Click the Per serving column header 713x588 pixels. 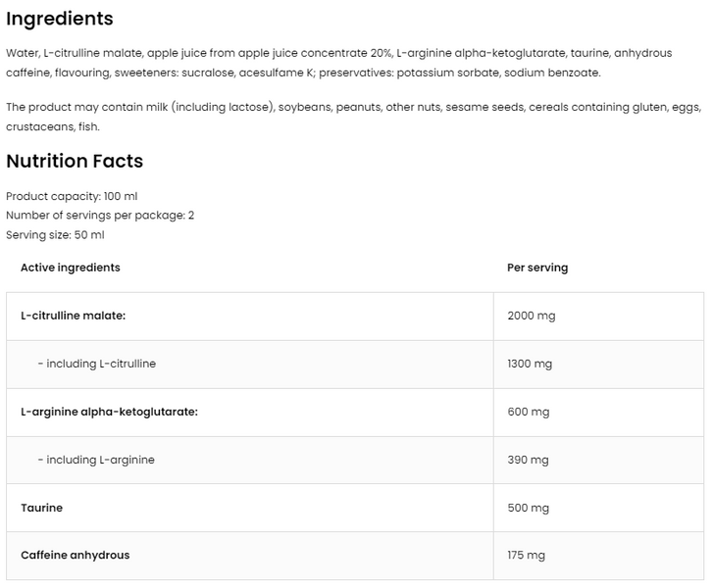tap(537, 268)
